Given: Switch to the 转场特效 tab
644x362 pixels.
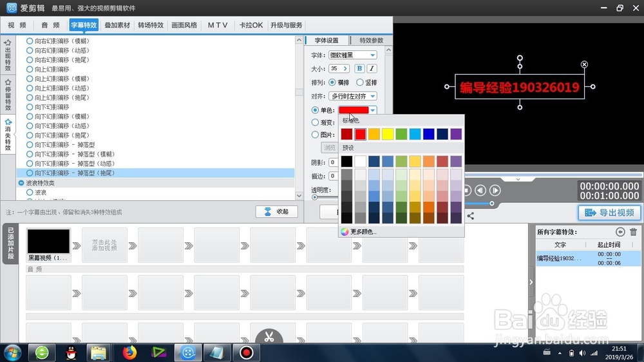Looking at the screenshot, I should [151, 25].
